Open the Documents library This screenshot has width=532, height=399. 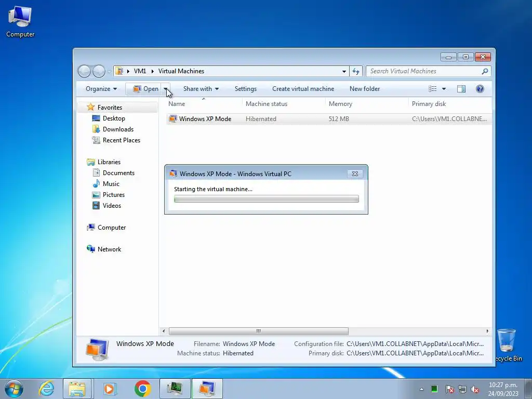[118, 172]
